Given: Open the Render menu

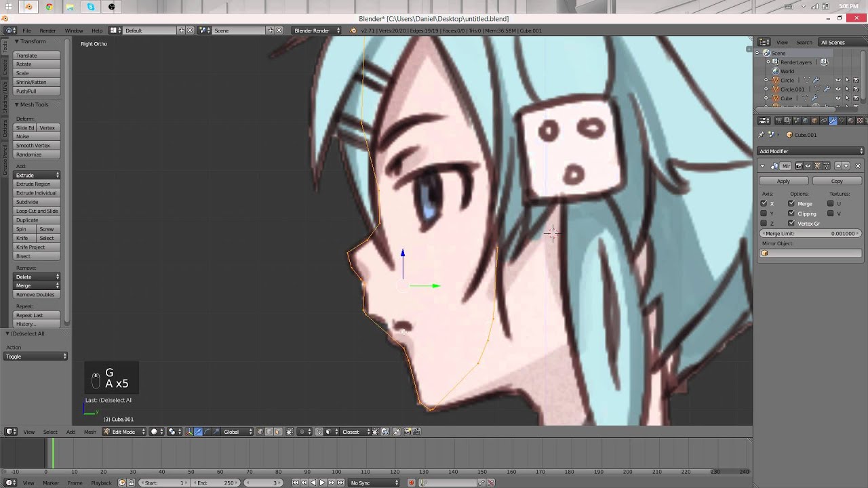Looking at the screenshot, I should pos(47,30).
